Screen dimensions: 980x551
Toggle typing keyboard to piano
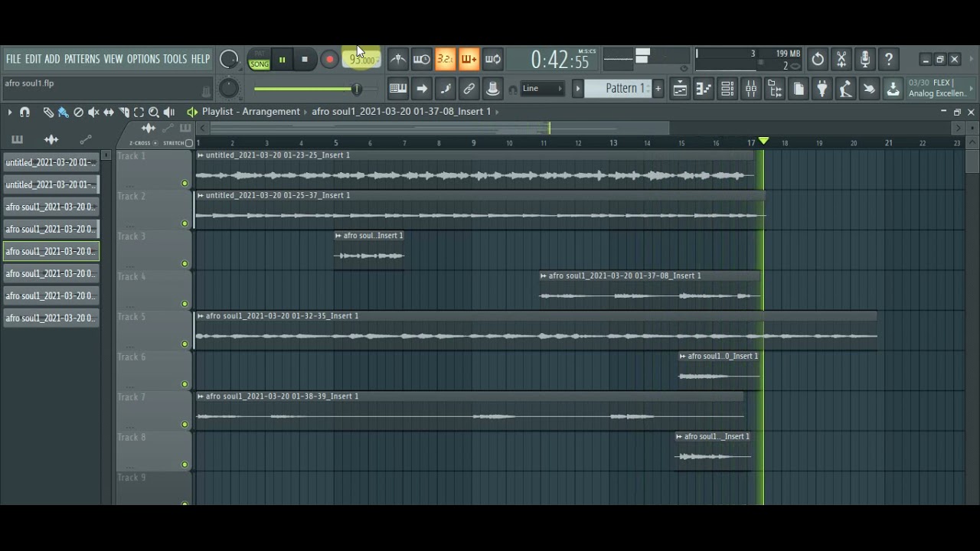click(398, 89)
